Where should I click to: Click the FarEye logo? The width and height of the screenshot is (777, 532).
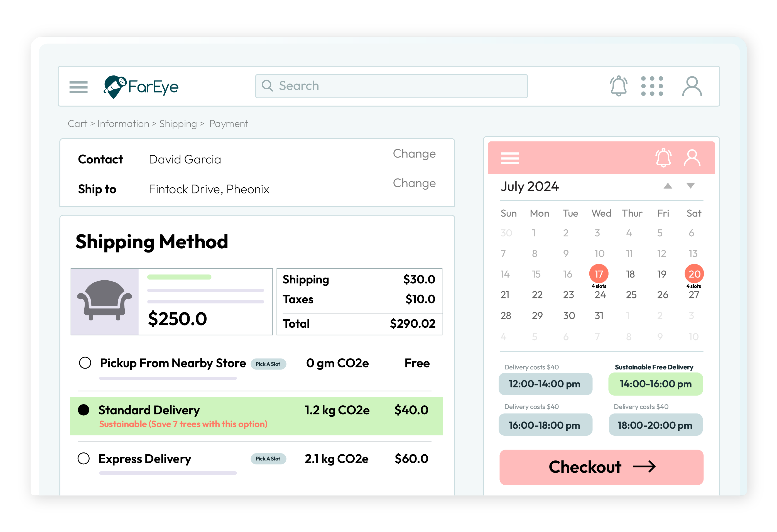(141, 87)
